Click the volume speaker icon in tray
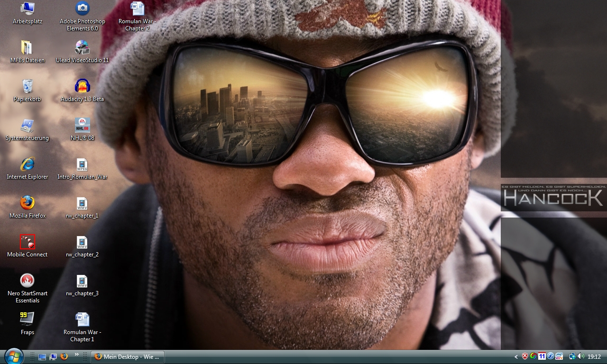This screenshot has width=607, height=364. (581, 356)
